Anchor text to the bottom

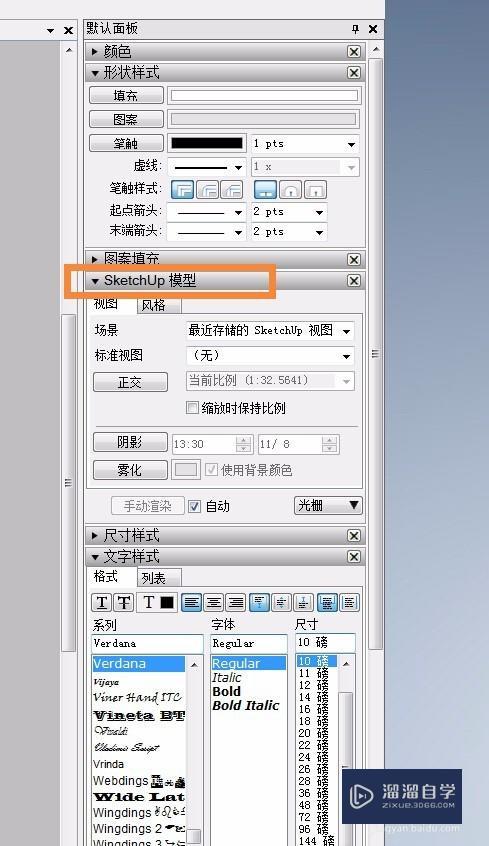[x=303, y=602]
